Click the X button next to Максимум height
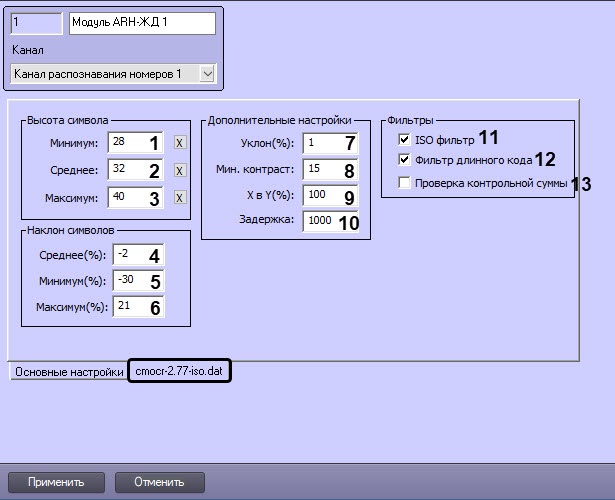Viewport: 615px width, 500px height. tap(179, 198)
